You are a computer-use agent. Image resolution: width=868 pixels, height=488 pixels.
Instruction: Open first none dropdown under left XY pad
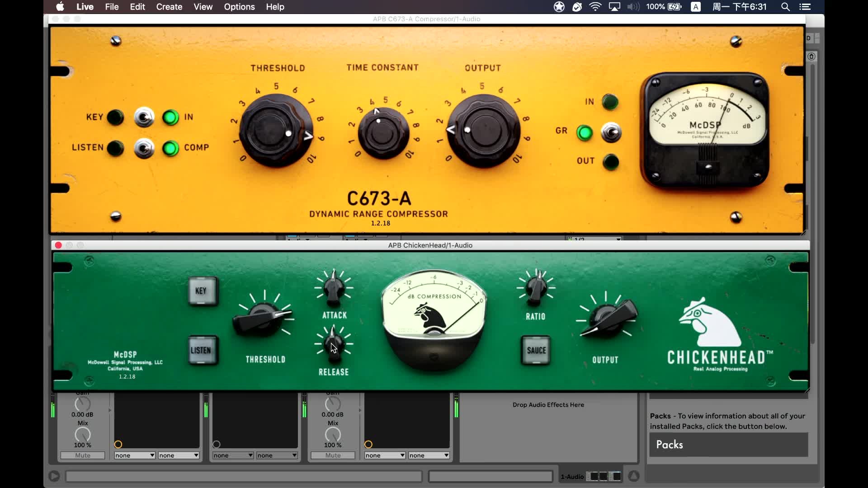click(x=135, y=455)
